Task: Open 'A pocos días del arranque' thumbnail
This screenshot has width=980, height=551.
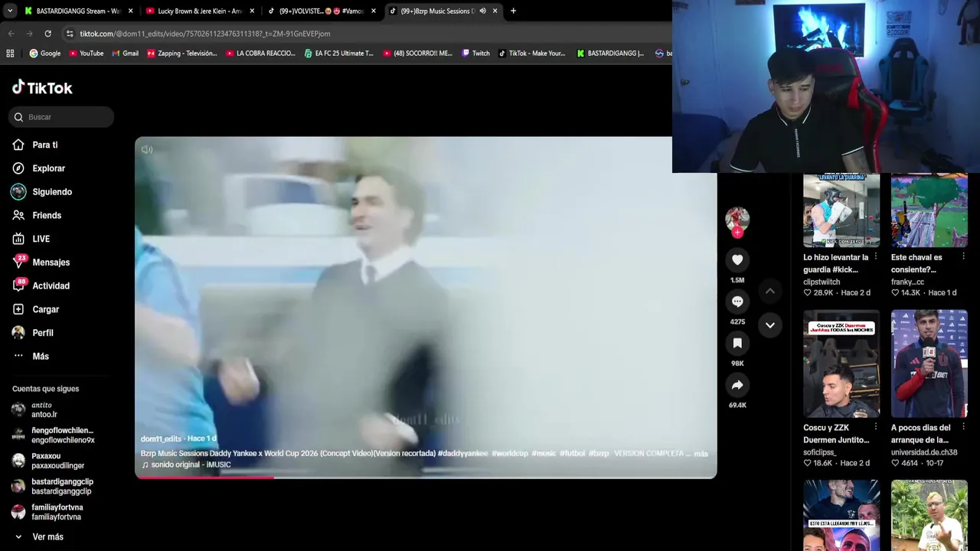Action: coord(929,364)
